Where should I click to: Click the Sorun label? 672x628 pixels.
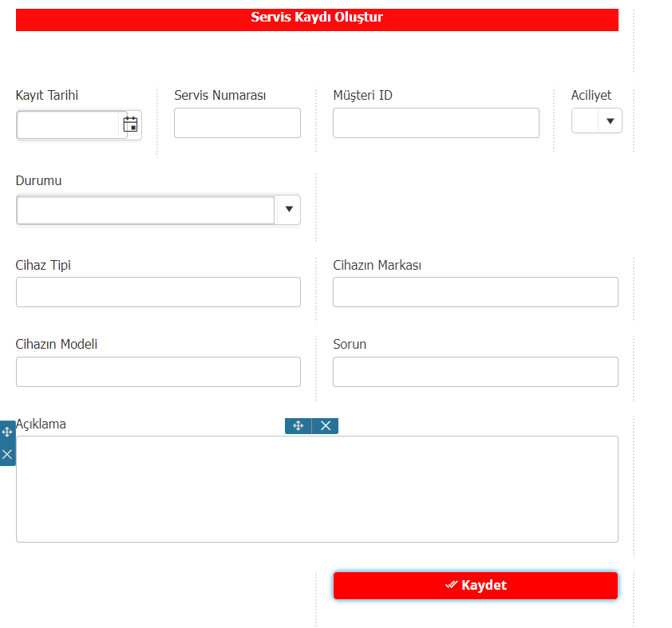pos(350,344)
